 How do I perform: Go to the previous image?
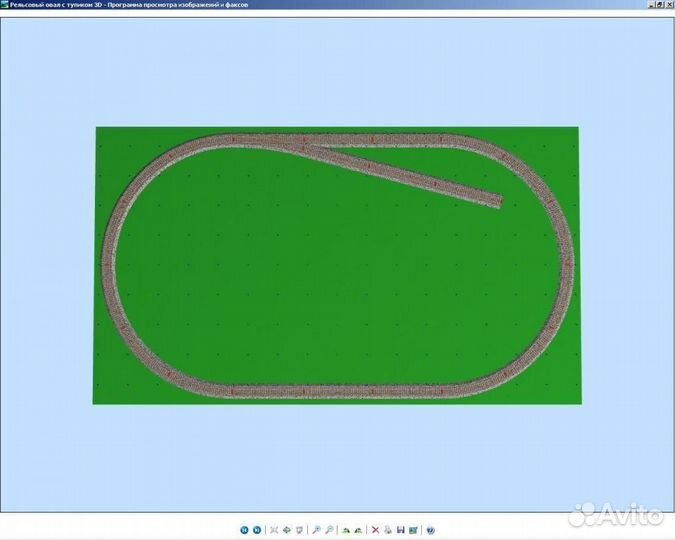244,530
